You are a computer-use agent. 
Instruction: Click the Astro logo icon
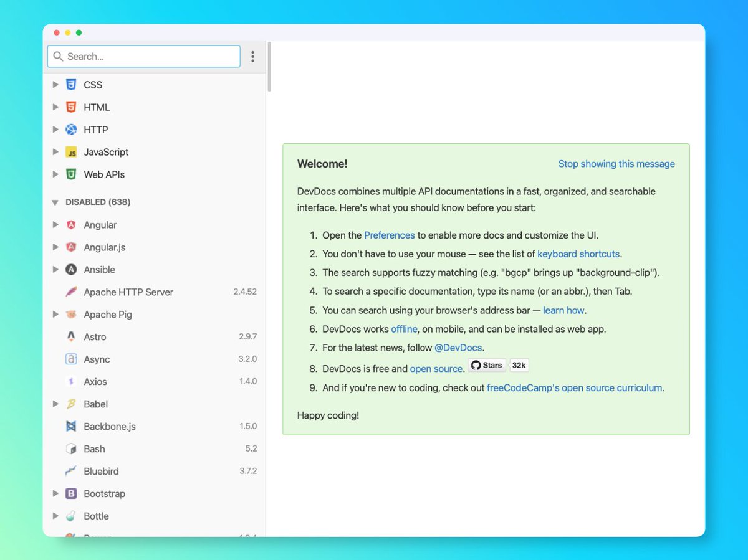pos(71,337)
